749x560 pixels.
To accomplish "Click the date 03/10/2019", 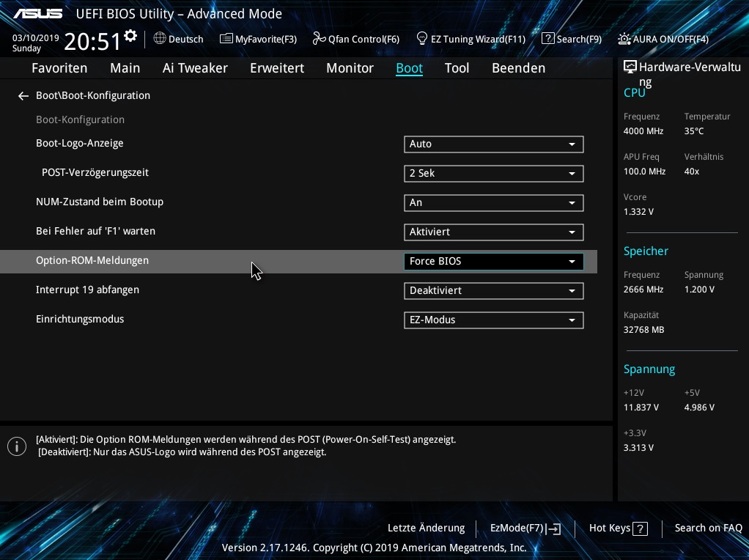I will [36, 37].
